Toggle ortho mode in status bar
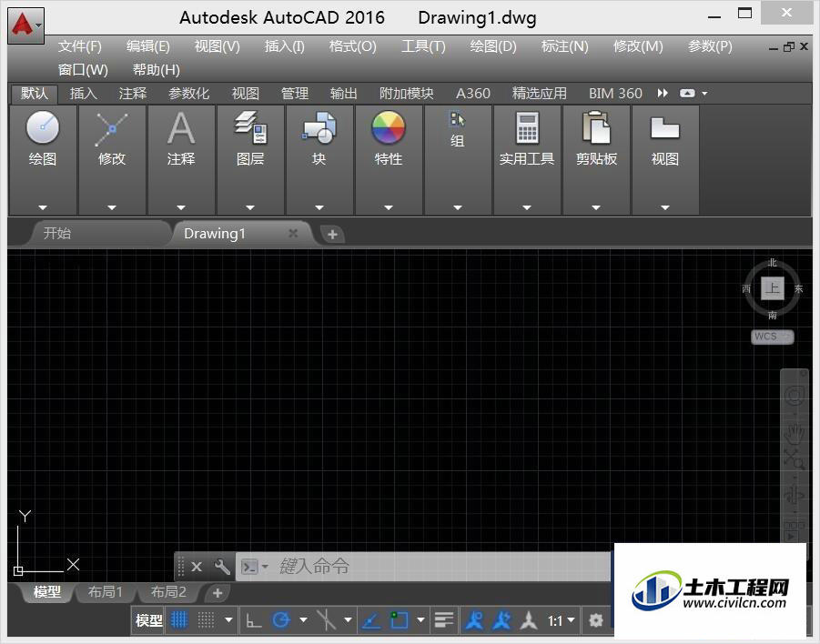This screenshot has width=820, height=644. pyautogui.click(x=254, y=620)
